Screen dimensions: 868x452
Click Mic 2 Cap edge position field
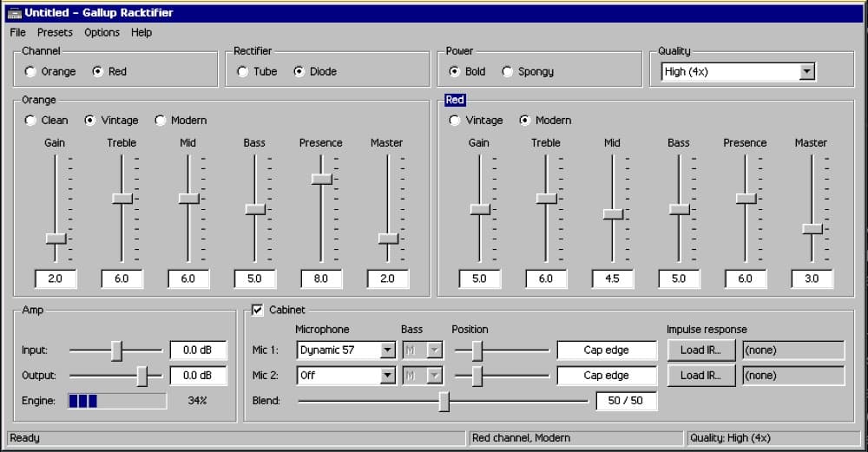point(607,376)
